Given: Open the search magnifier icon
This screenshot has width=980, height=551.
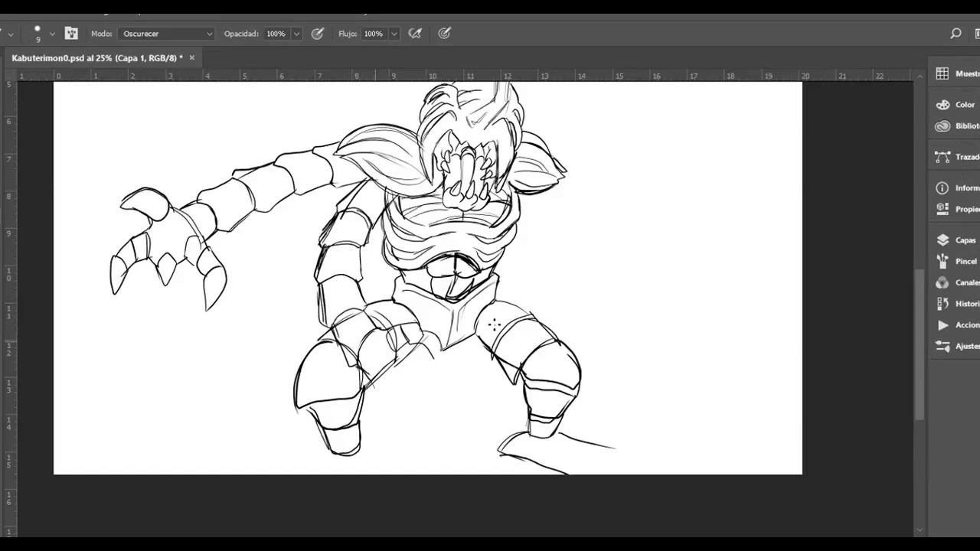Looking at the screenshot, I should [x=955, y=33].
